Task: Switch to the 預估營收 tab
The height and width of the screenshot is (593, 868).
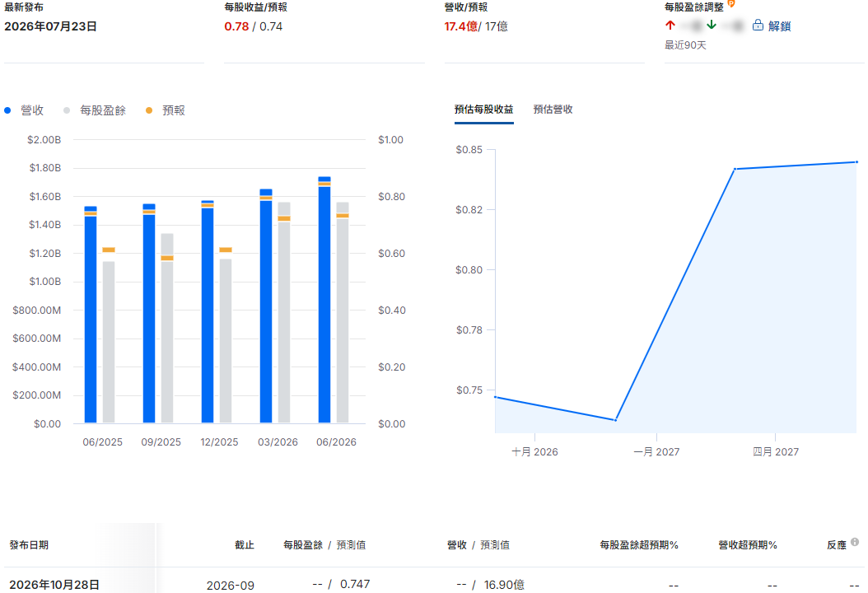Action: click(553, 109)
